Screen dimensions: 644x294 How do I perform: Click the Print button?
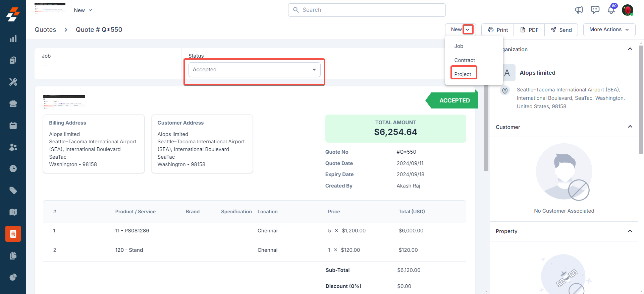[498, 30]
